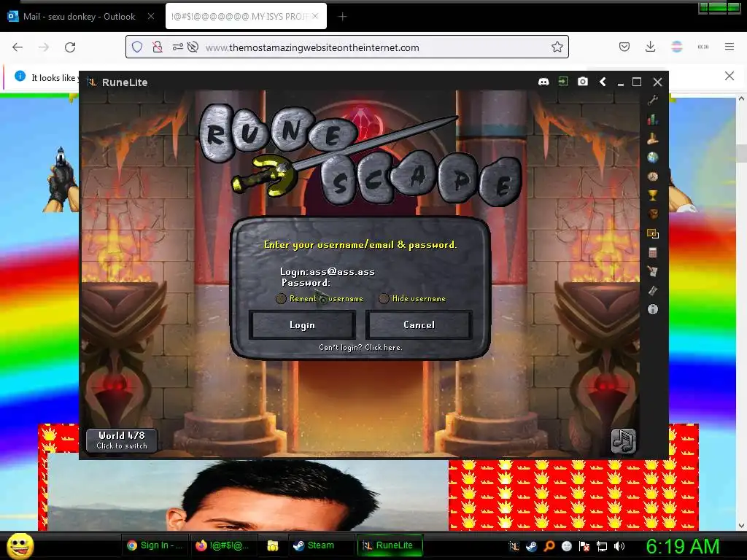Click the magnifier search tray icon
Viewport: 747px width, 560px height.
(x=549, y=546)
